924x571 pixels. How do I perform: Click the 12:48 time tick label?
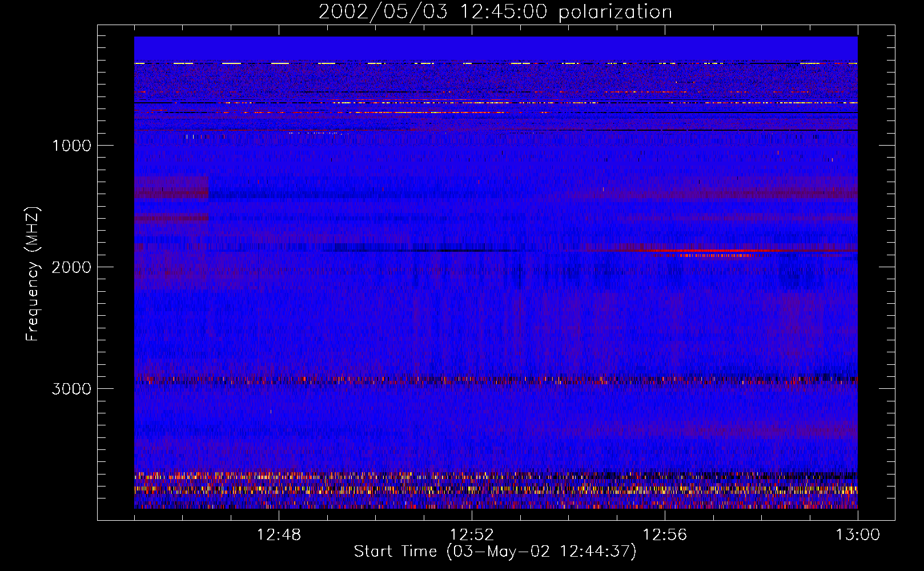279,535
